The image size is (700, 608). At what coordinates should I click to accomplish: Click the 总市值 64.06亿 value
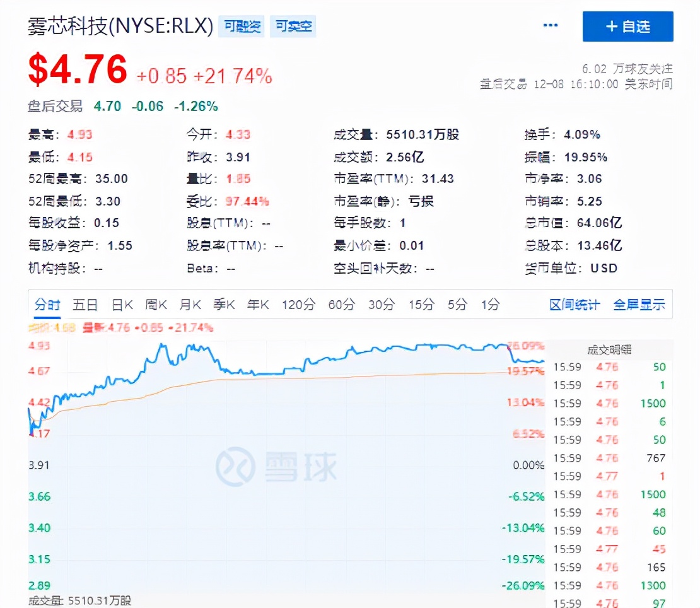(599, 223)
